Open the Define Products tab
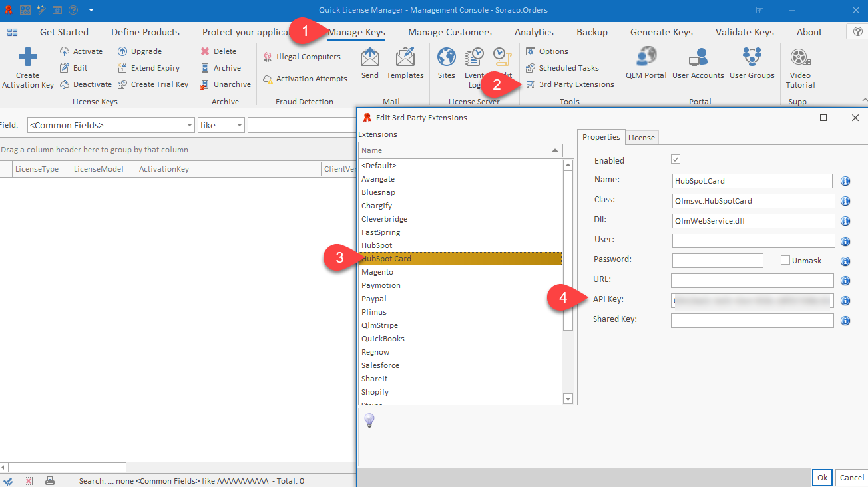 145,32
